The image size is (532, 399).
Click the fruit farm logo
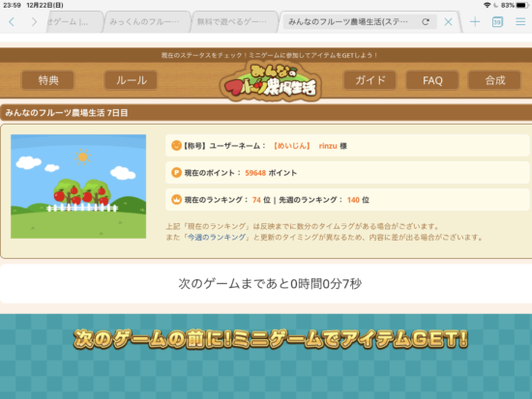pos(270,81)
